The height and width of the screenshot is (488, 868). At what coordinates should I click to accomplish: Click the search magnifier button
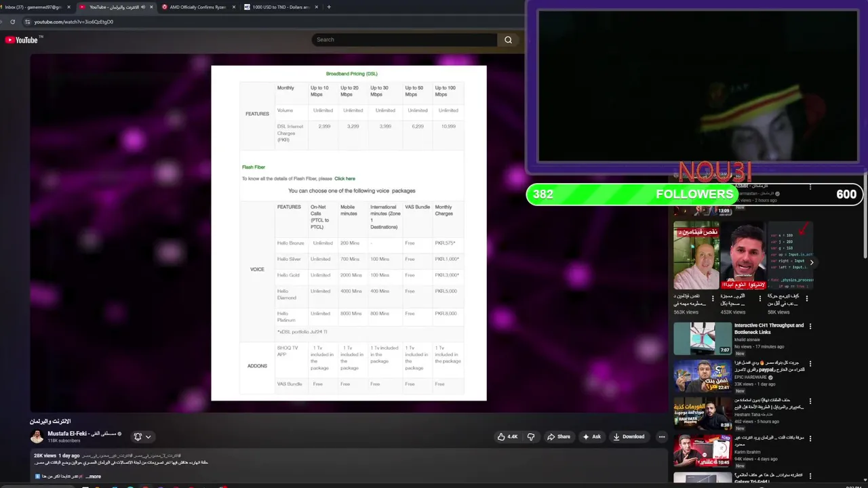coord(508,40)
